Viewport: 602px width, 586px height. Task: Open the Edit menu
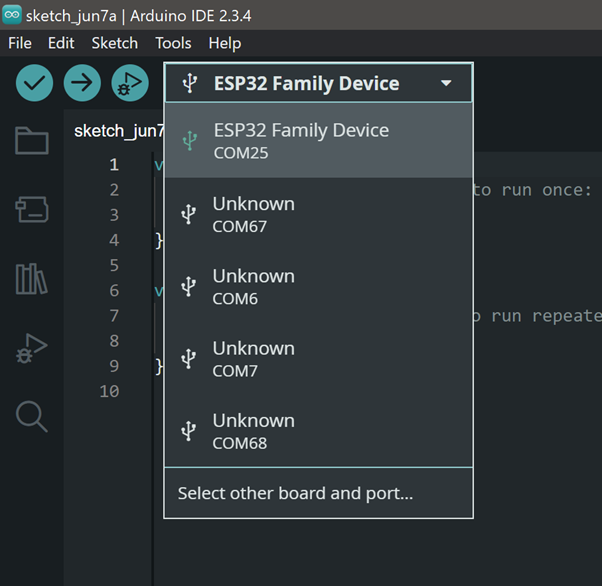61,43
